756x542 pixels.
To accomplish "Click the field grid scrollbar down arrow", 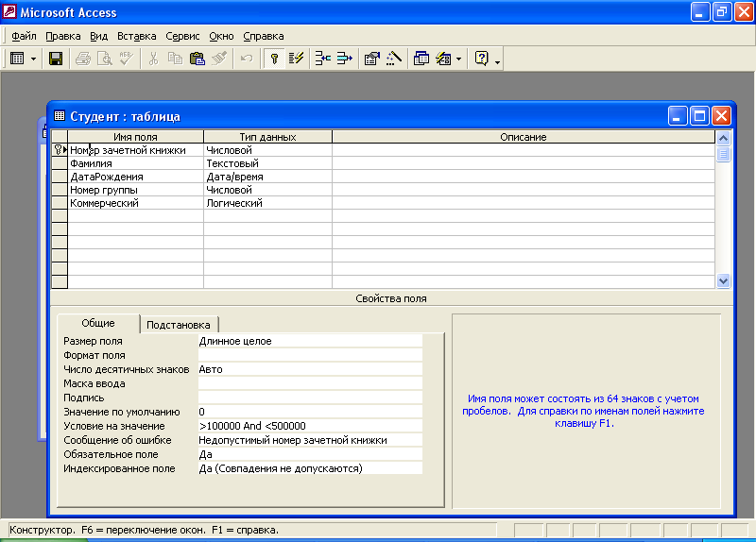I will coord(724,280).
